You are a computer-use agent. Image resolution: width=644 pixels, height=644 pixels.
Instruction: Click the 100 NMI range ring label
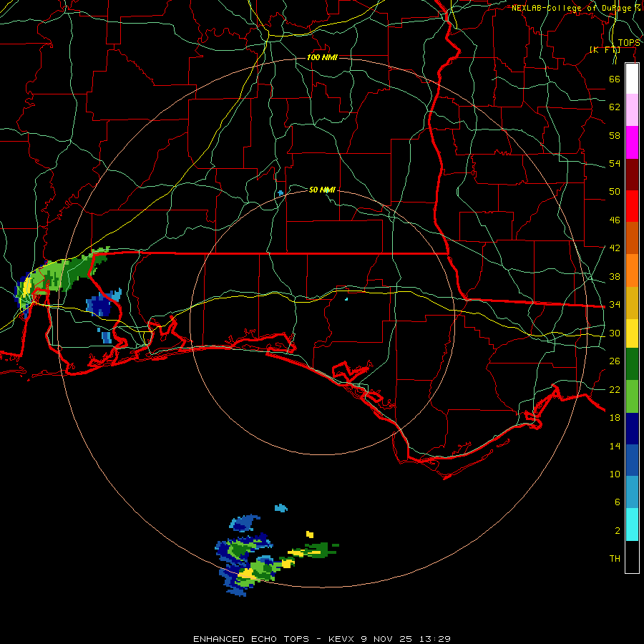(x=322, y=57)
